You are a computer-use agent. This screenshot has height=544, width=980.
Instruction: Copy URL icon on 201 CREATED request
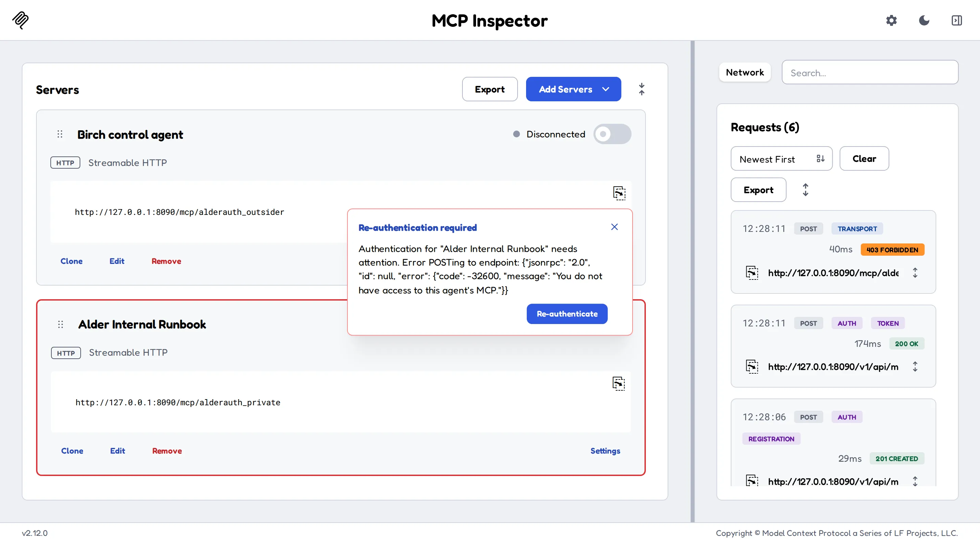[752, 481]
